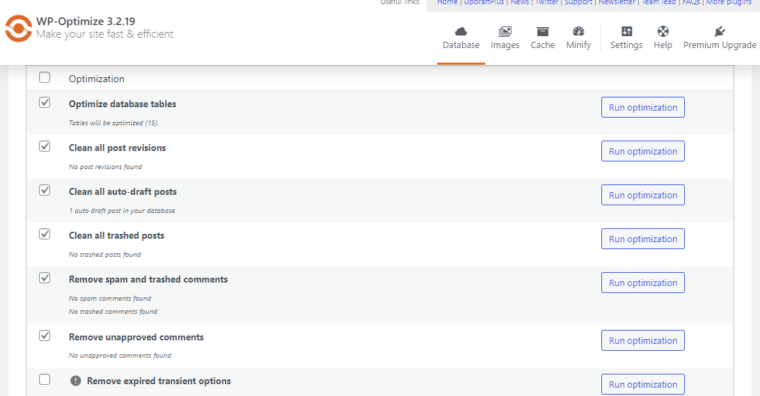Toggle the select-all Optimization header checkbox
This screenshot has width=760, height=396.
45,78
